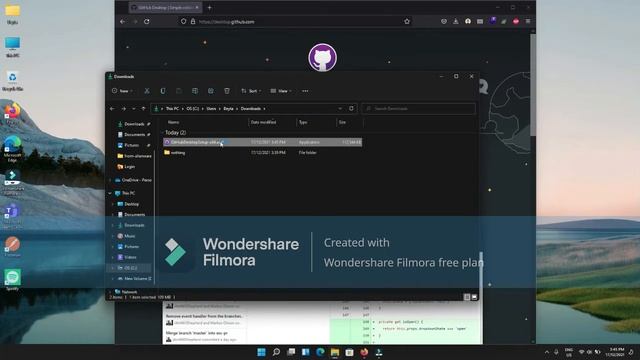Click the This PC breadcrumb in address bar
The image size is (640, 360).
[x=172, y=109]
